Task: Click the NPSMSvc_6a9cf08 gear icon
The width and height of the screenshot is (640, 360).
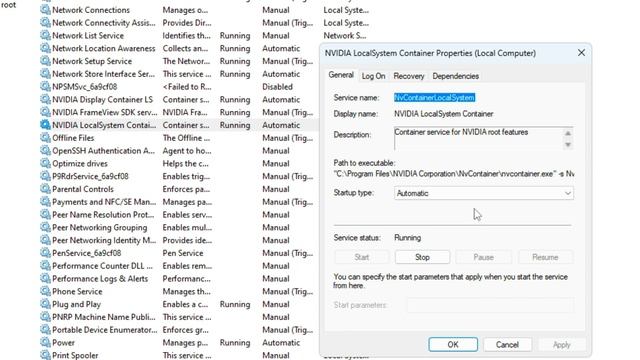Action: click(x=45, y=87)
